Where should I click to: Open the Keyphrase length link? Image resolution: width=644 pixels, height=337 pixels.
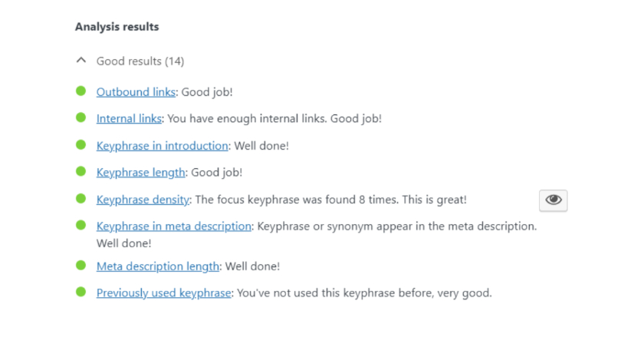(x=140, y=173)
